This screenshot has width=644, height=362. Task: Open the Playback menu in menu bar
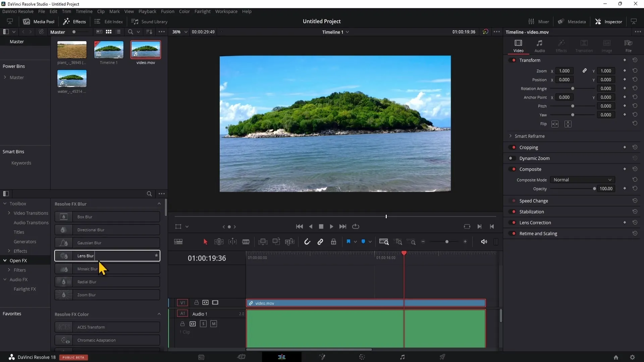[148, 11]
